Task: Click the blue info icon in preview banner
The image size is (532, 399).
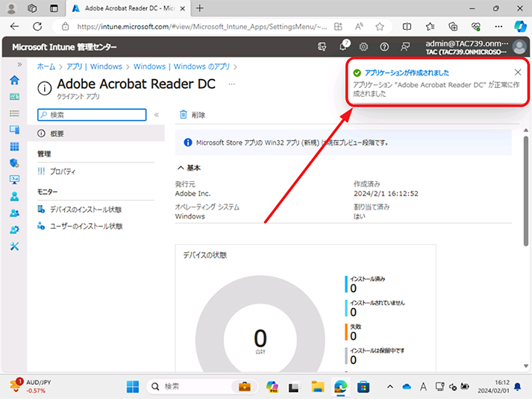Action: (x=187, y=142)
